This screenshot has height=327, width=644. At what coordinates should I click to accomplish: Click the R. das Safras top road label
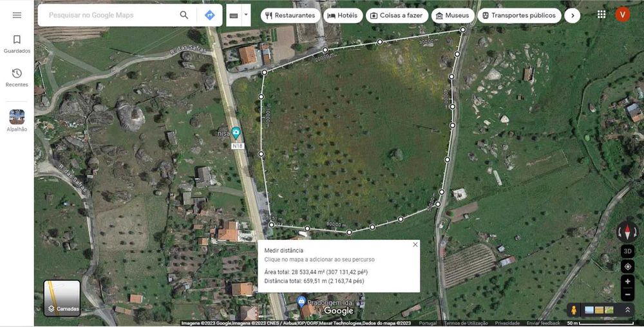coord(187,50)
